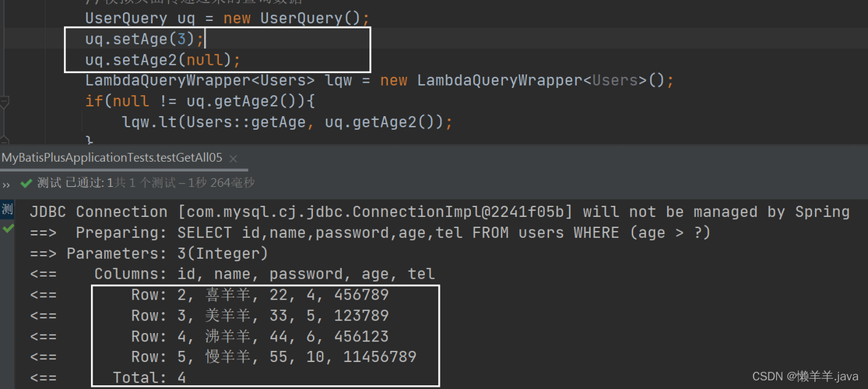Click the row containing 喜羊羊
Image resolution: width=868 pixels, height=389 pixels.
(x=260, y=295)
